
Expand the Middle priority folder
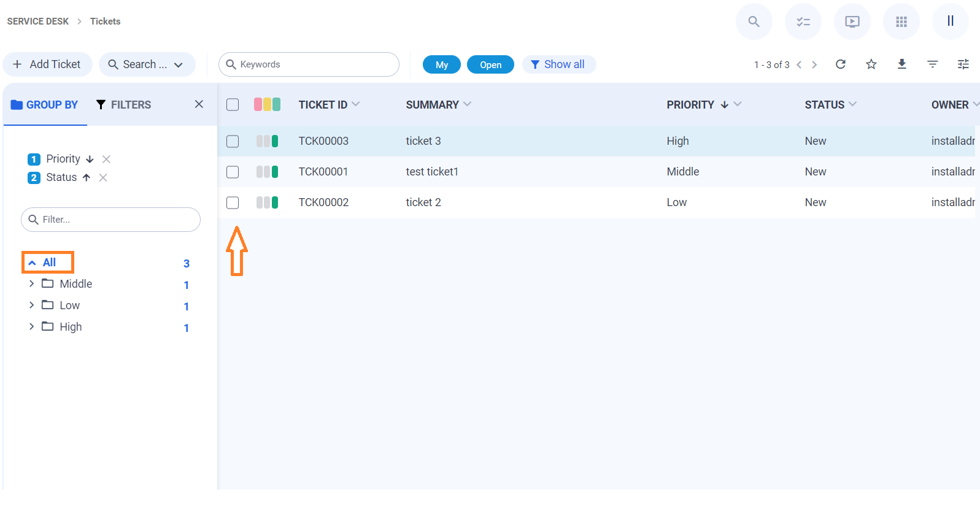pos(31,283)
